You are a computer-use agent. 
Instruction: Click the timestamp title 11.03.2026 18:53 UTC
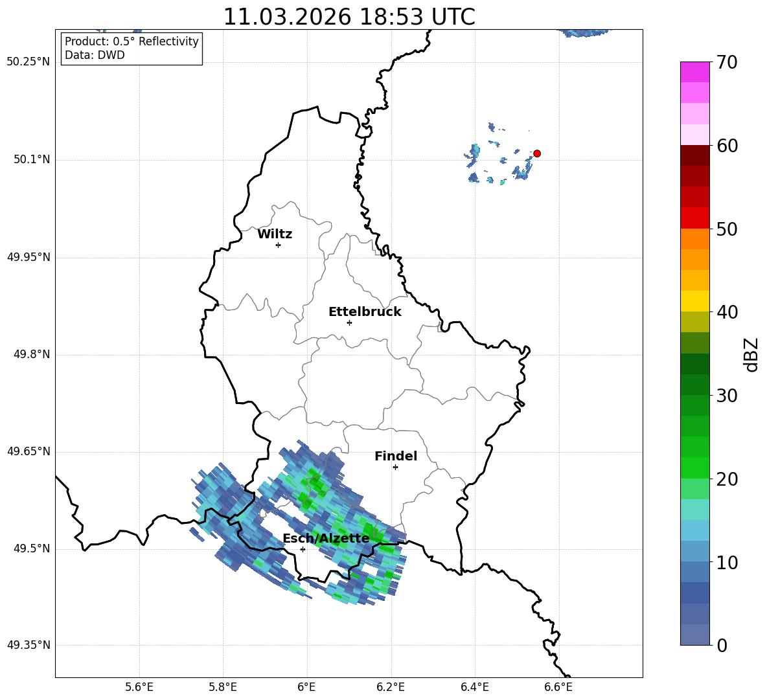(349, 17)
